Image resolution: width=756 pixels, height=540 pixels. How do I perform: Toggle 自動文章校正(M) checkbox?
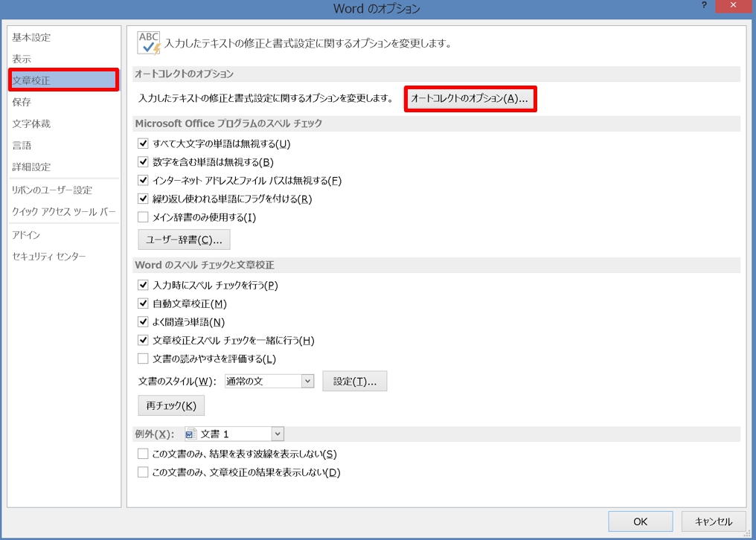tap(143, 303)
